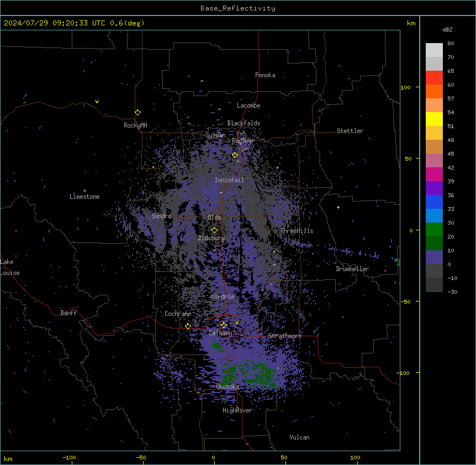Click the Didsbury town label
The width and height of the screenshot is (476, 465).
211,238
